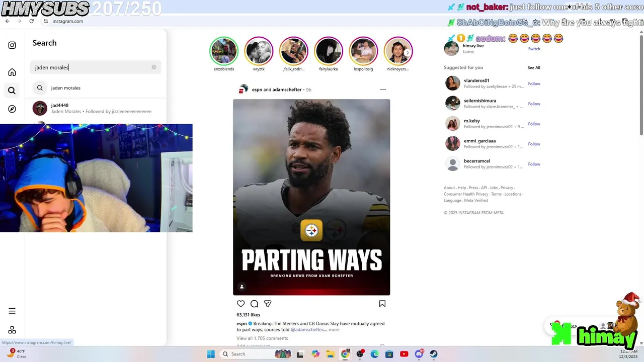Follow m.kelsy
This screenshot has width=644, height=362.
[534, 124]
